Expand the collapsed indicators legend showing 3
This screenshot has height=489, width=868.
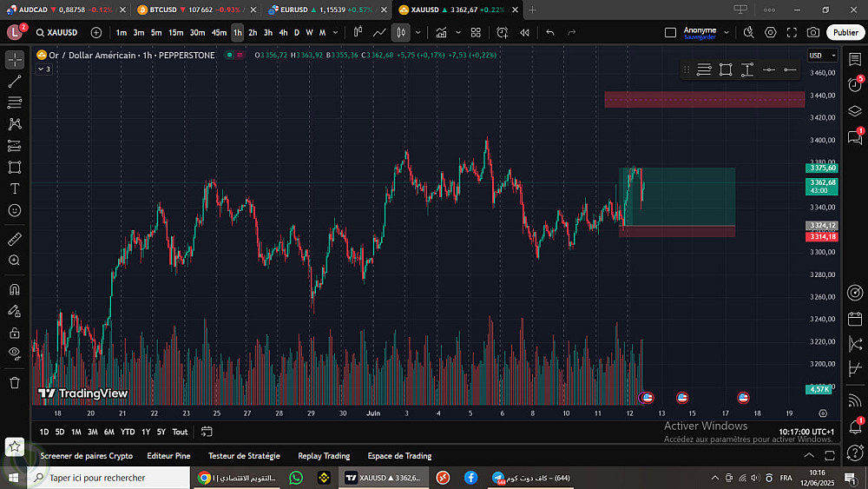coord(44,69)
